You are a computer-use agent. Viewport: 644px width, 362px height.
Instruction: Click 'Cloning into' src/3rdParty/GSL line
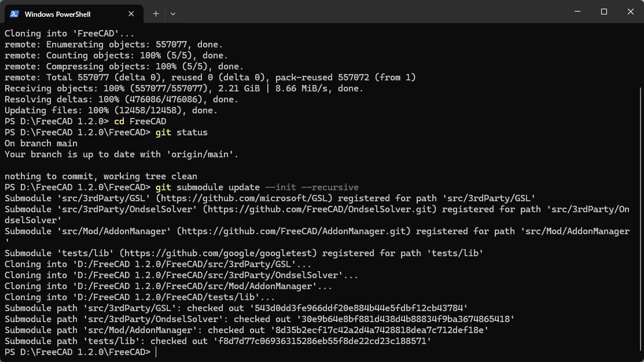coord(158,264)
